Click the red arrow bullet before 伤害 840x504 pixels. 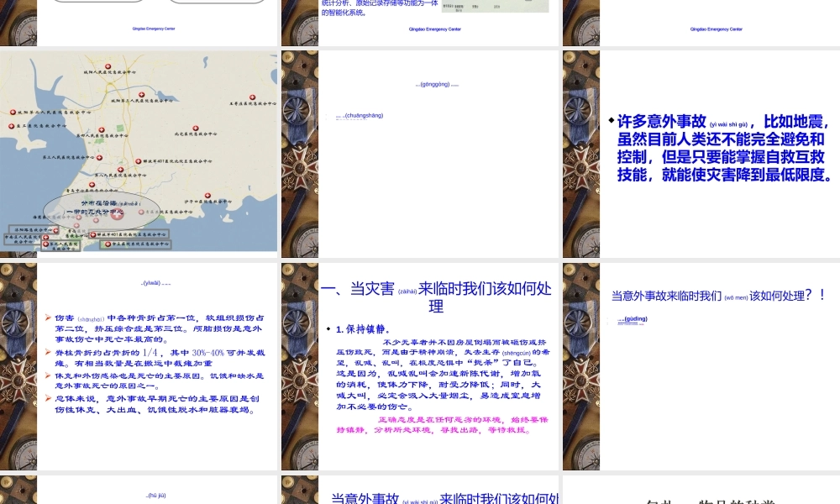50,318
